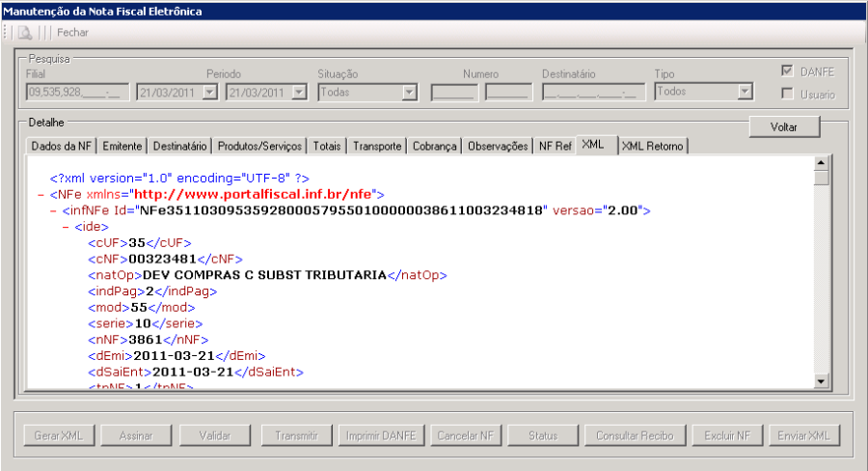Click the Status button
868x471 pixels.
point(543,435)
